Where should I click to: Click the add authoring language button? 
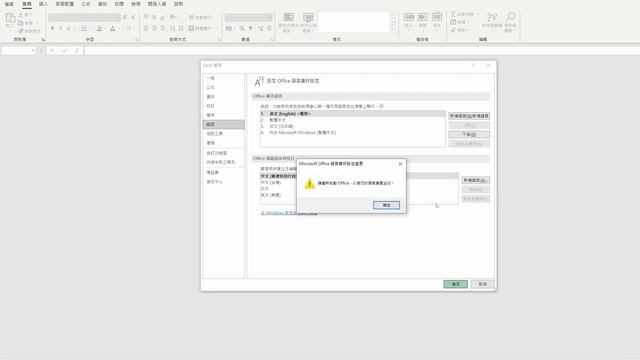point(476,180)
